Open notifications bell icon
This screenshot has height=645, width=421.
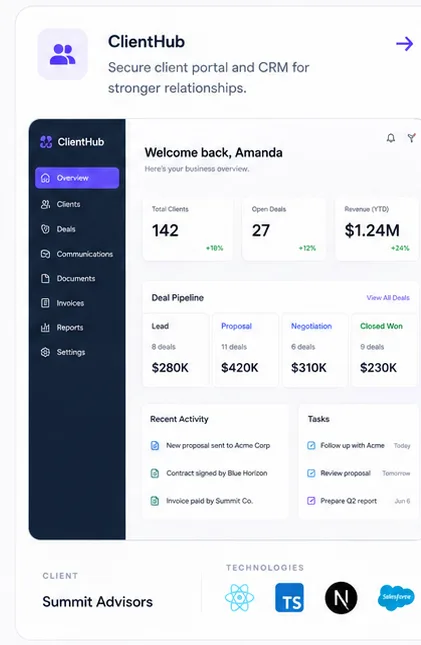point(391,138)
